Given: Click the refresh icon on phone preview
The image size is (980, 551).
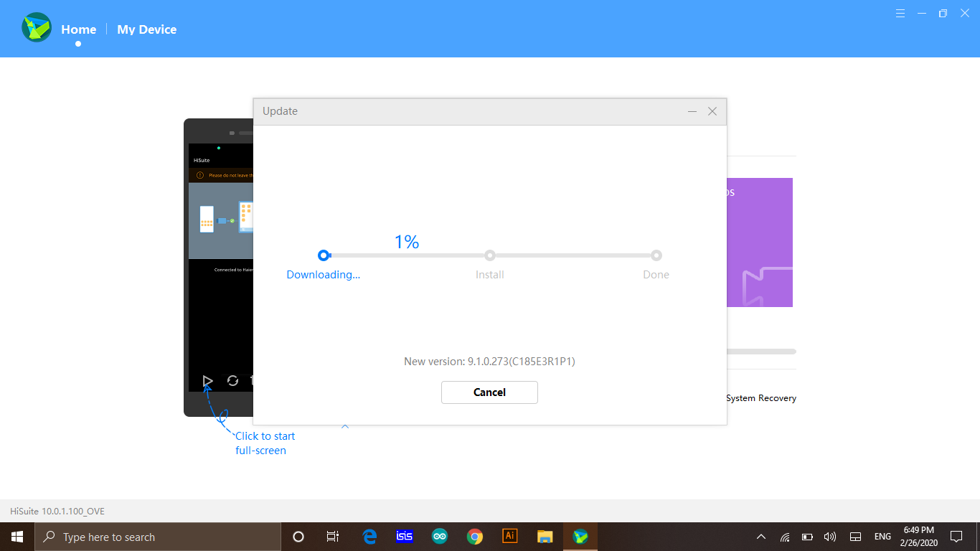Looking at the screenshot, I should tap(232, 380).
